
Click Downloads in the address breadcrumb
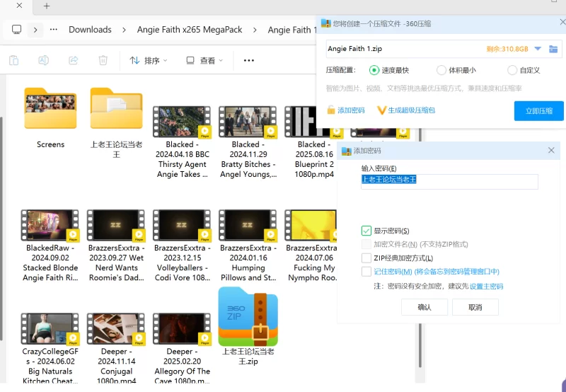pyautogui.click(x=90, y=30)
